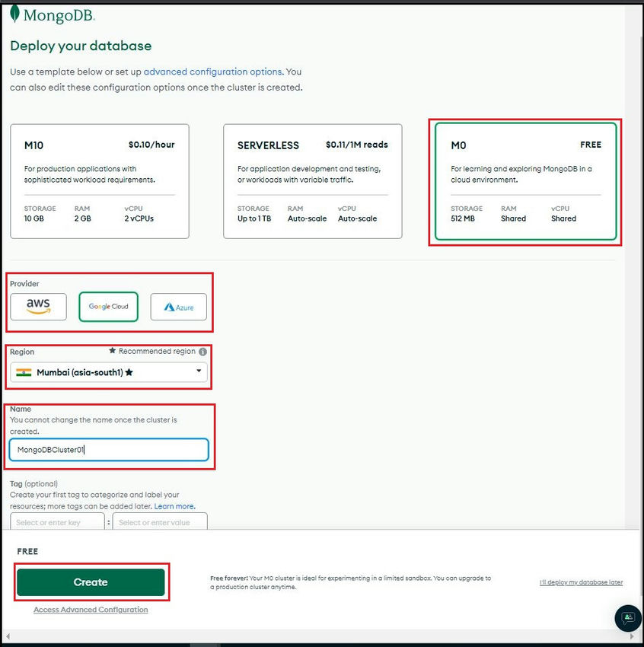Open Access Advanced Configuration
644x647 pixels.
click(x=91, y=609)
